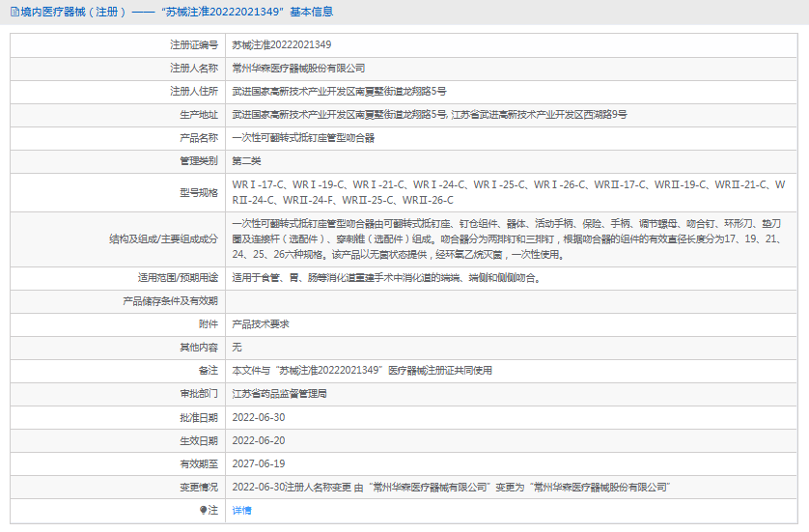Screen dimensions: 809x532
Task: Click the 注册证编号 row label
Action: coord(194,44)
